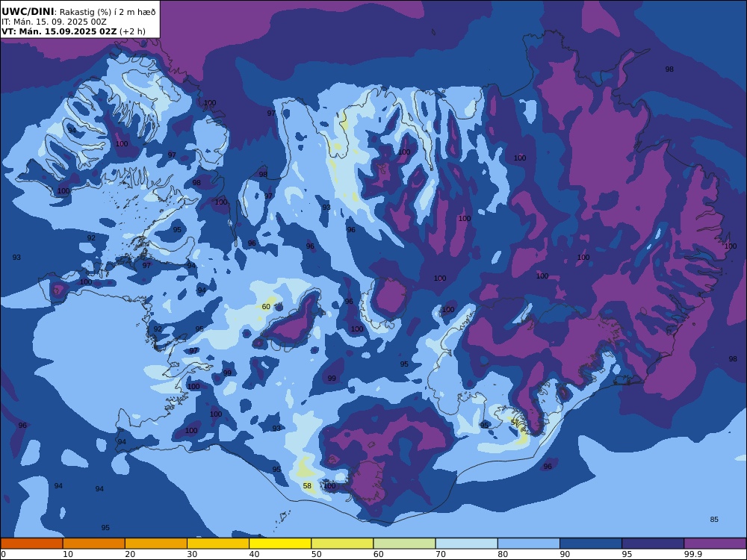Select the medium blue 90–95 legend swatch
Screen dimensions: 747x560
[591, 544]
